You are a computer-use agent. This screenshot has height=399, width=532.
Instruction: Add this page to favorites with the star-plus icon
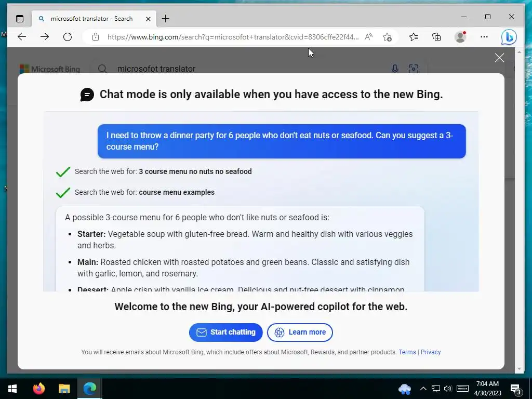tap(387, 37)
